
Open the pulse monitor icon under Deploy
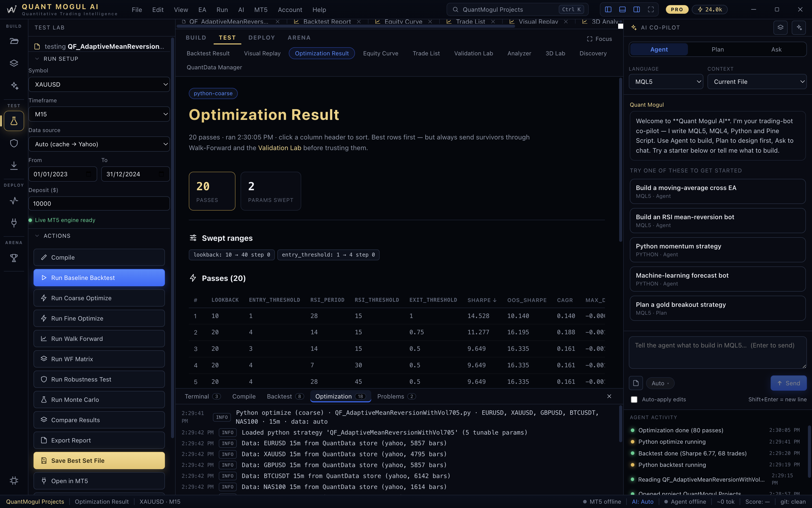click(14, 201)
